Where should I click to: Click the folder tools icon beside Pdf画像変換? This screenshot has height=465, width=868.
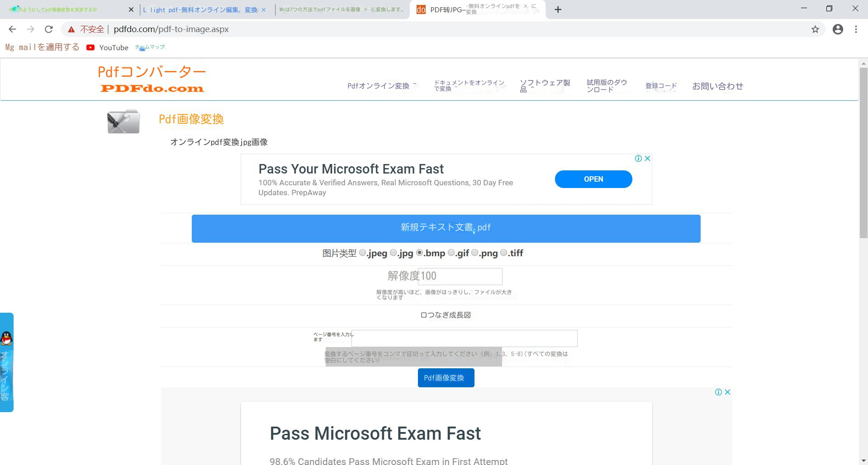(x=123, y=121)
